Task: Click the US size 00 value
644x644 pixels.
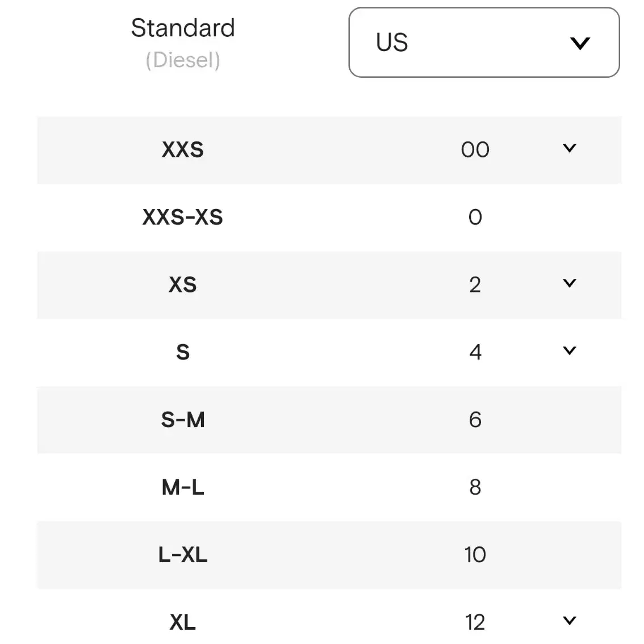Action: (475, 150)
